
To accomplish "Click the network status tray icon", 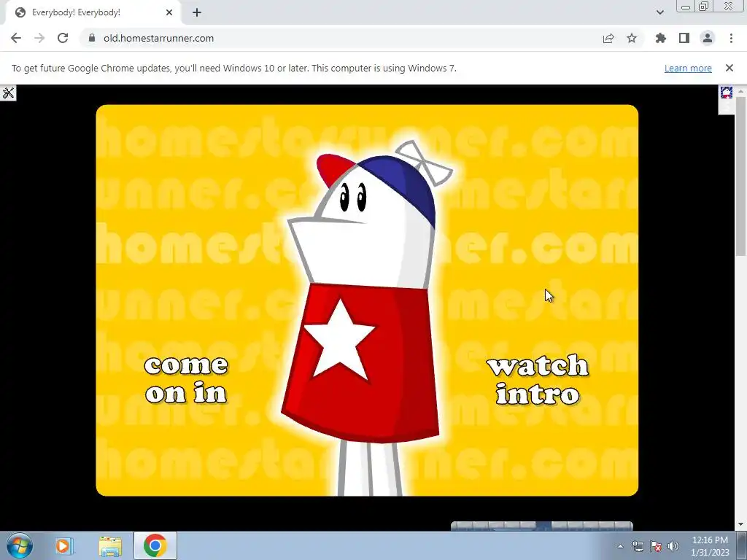I will click(638, 546).
